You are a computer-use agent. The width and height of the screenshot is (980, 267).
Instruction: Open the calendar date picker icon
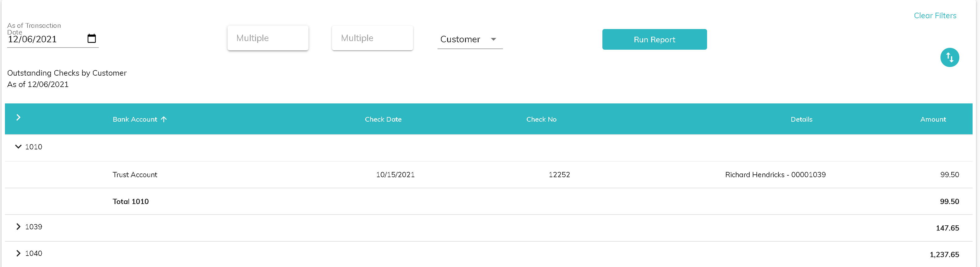[92, 38]
